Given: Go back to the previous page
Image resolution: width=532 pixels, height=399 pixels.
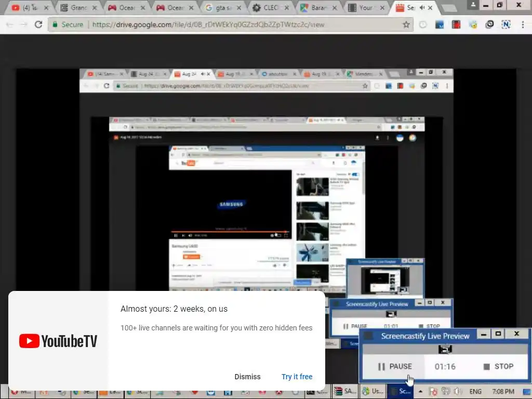Looking at the screenshot, I should point(10,24).
